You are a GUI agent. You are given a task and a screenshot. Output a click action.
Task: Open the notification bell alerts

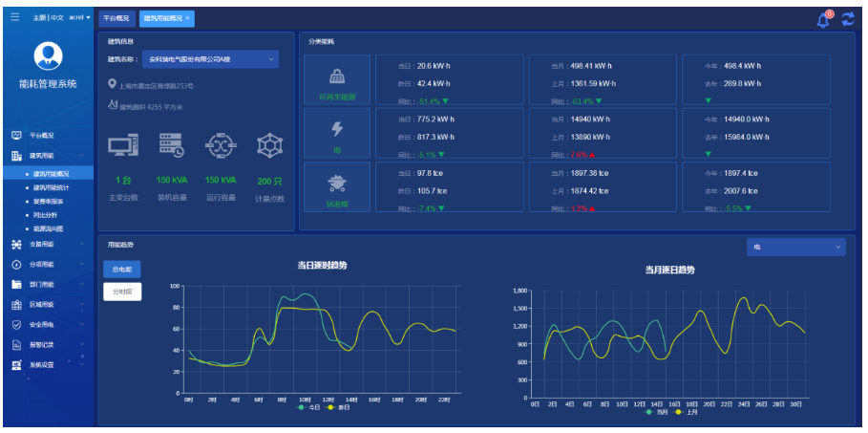[822, 19]
